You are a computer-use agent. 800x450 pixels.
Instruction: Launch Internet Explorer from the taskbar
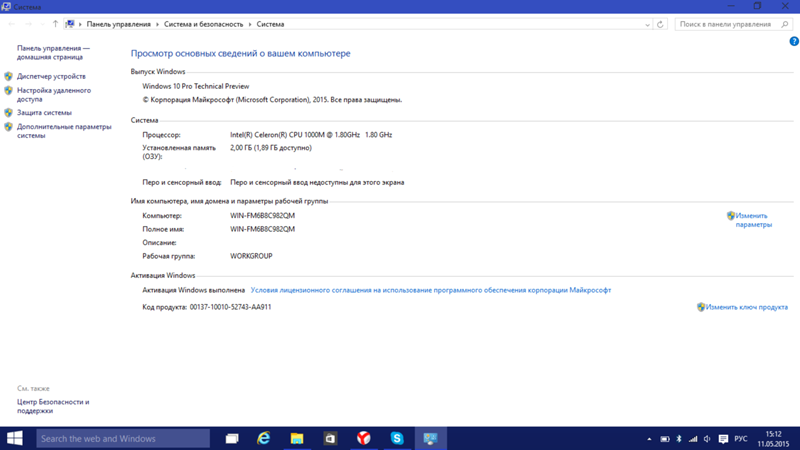click(x=264, y=438)
